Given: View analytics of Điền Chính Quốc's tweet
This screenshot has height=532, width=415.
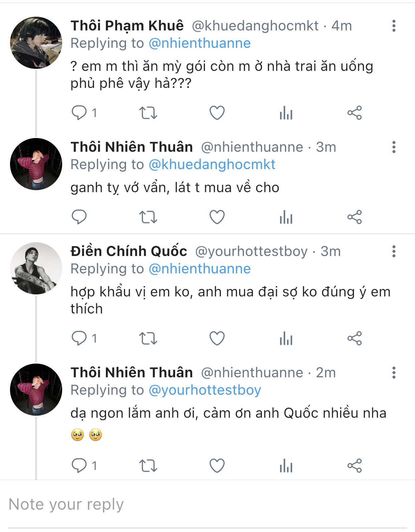Looking at the screenshot, I should point(286,339).
